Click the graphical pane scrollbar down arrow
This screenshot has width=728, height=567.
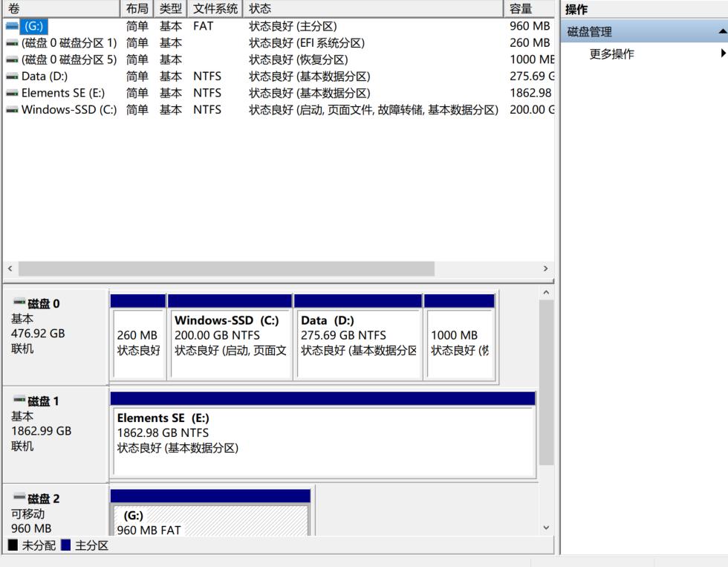point(547,526)
